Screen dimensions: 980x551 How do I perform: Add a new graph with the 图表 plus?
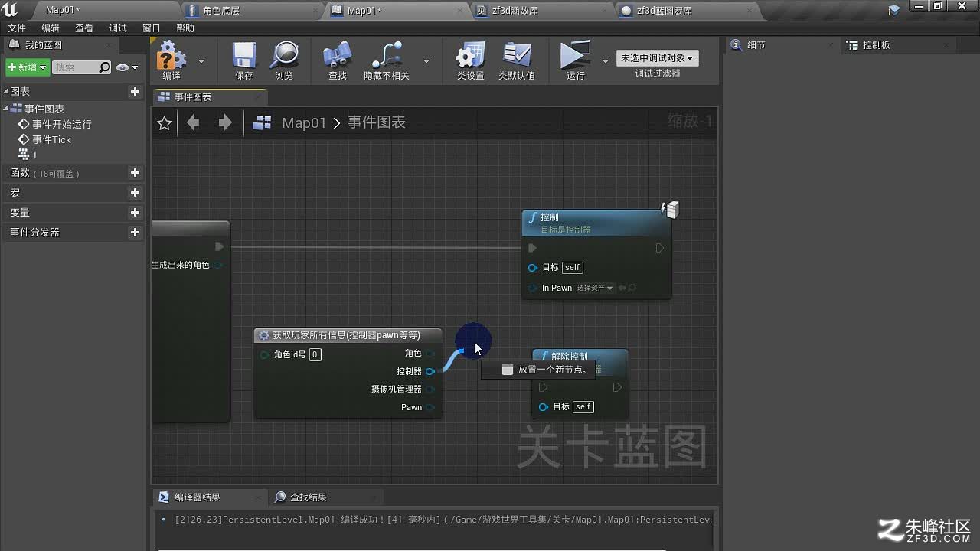[135, 91]
